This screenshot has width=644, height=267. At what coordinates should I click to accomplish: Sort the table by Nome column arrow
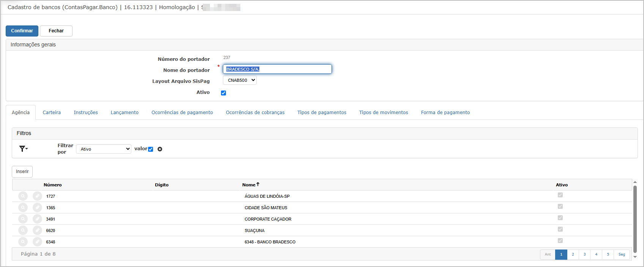[x=258, y=184]
